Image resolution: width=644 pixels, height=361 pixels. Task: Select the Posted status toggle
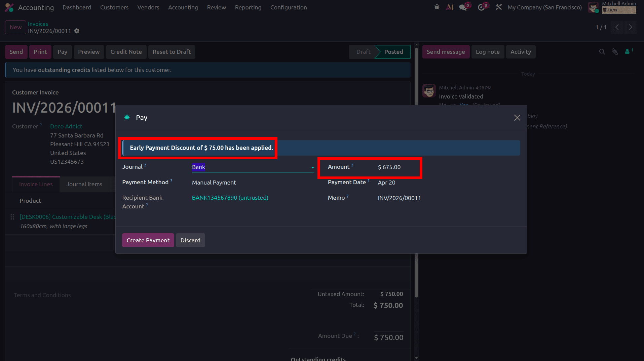[393, 52]
